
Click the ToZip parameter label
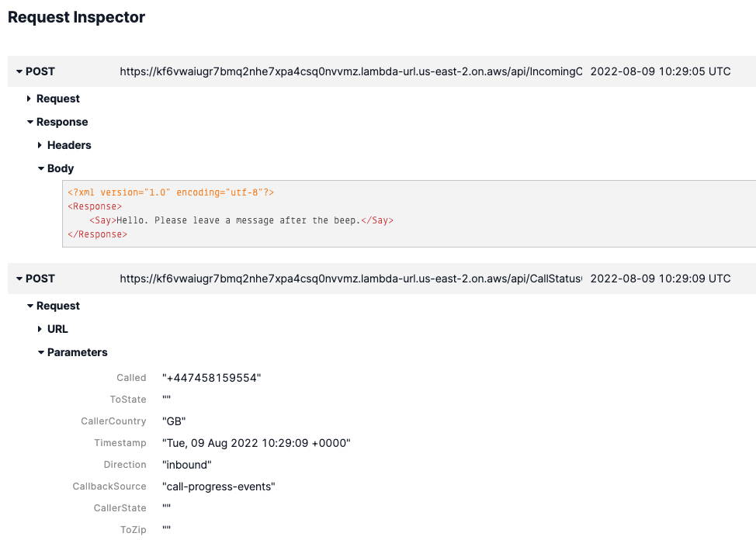tap(133, 530)
